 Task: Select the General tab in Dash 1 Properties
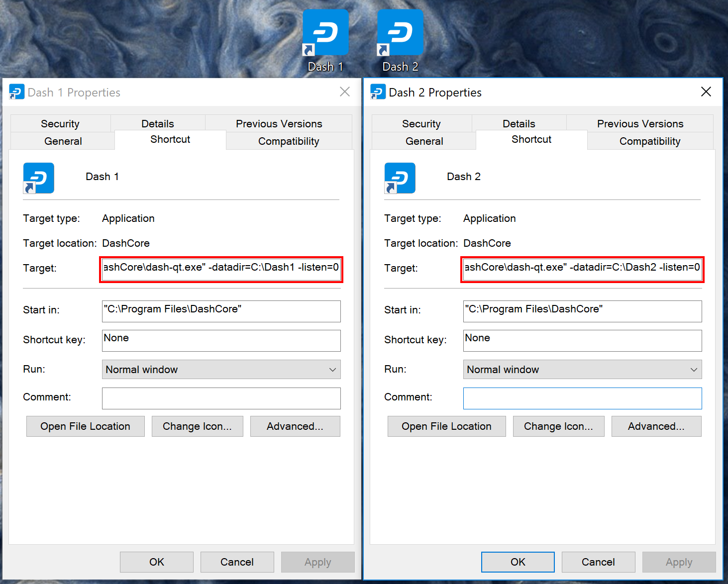[63, 141]
